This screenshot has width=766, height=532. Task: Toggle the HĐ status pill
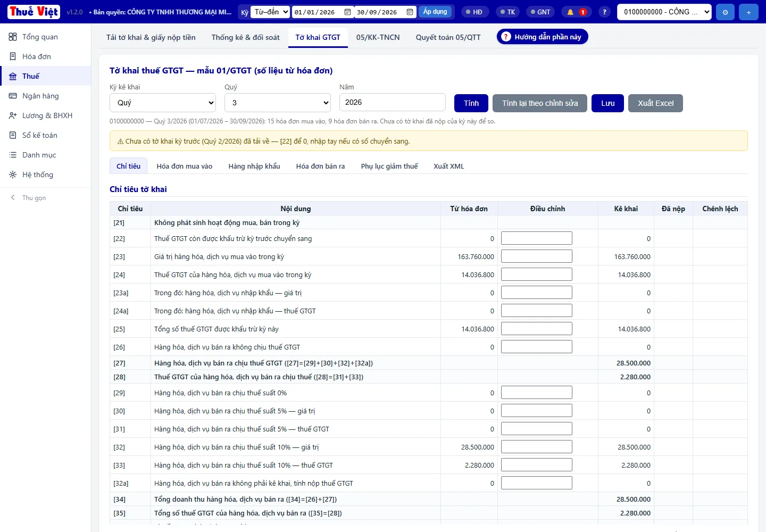474,12
